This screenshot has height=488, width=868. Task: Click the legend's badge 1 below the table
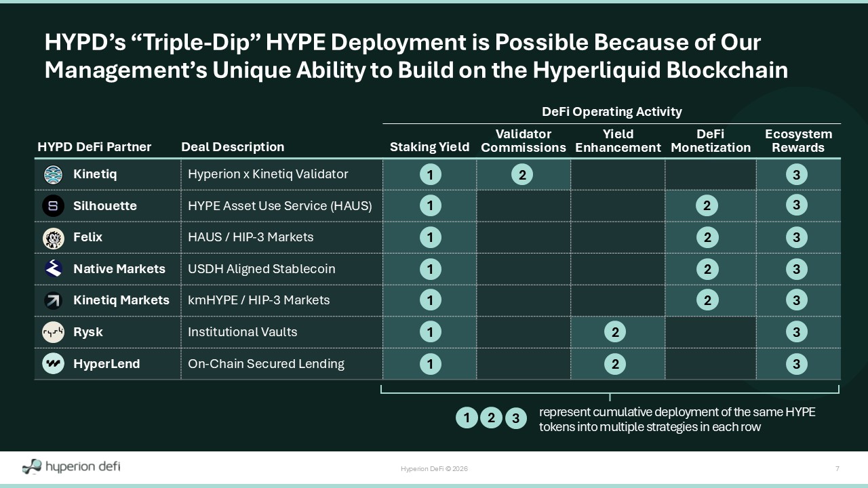[x=467, y=418]
